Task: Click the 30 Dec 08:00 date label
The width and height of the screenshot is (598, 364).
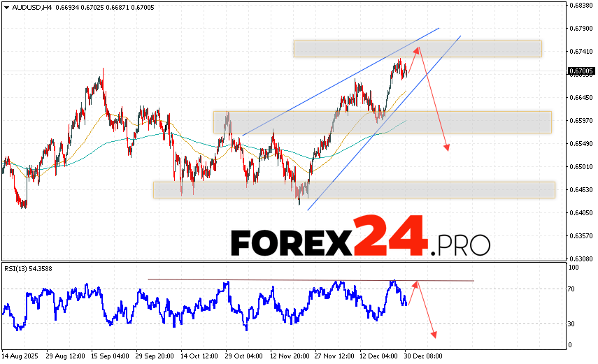Action: tap(422, 356)
